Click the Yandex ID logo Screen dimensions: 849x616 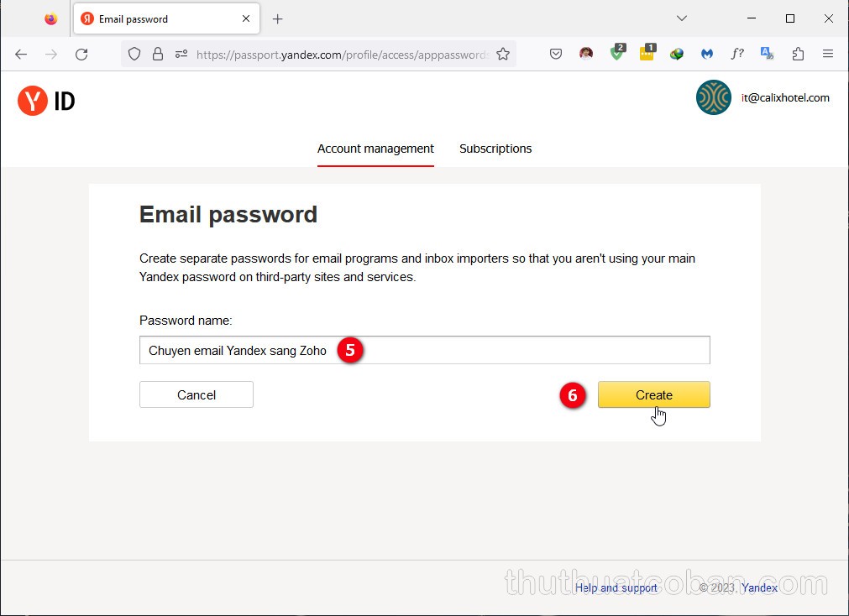tap(46, 101)
